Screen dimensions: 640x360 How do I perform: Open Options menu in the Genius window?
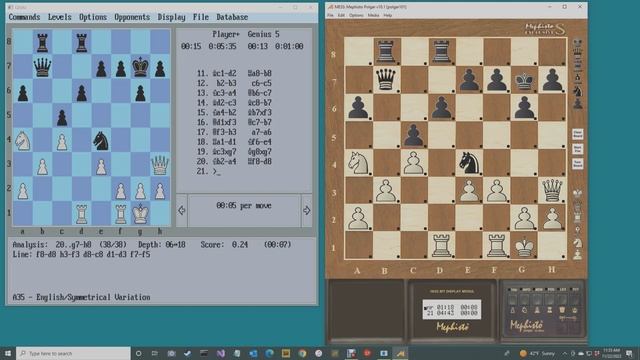point(93,17)
